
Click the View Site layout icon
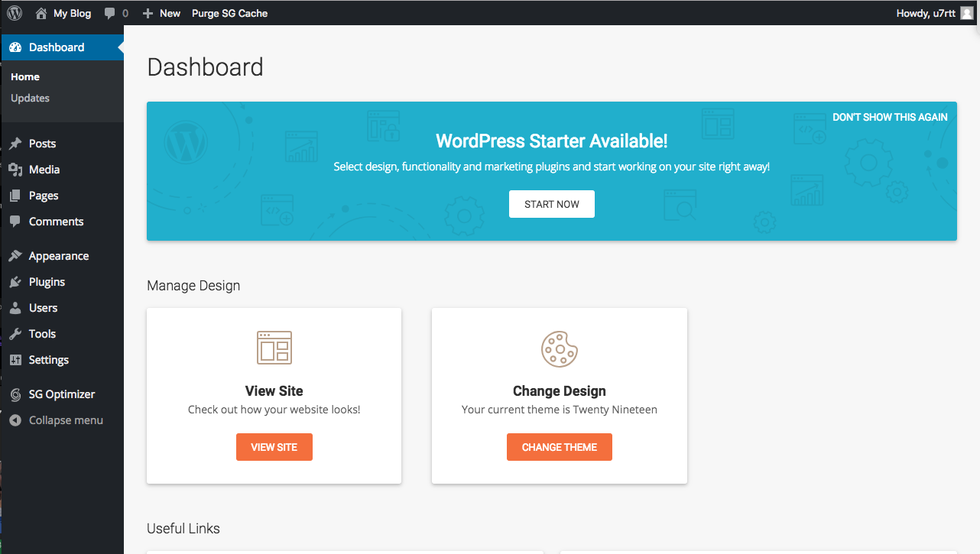(x=274, y=348)
